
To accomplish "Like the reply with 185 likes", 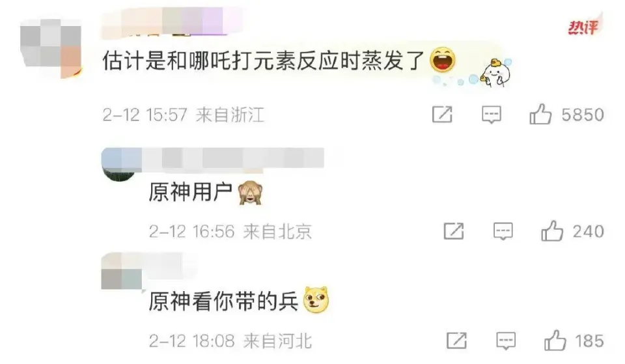I will (x=555, y=341).
